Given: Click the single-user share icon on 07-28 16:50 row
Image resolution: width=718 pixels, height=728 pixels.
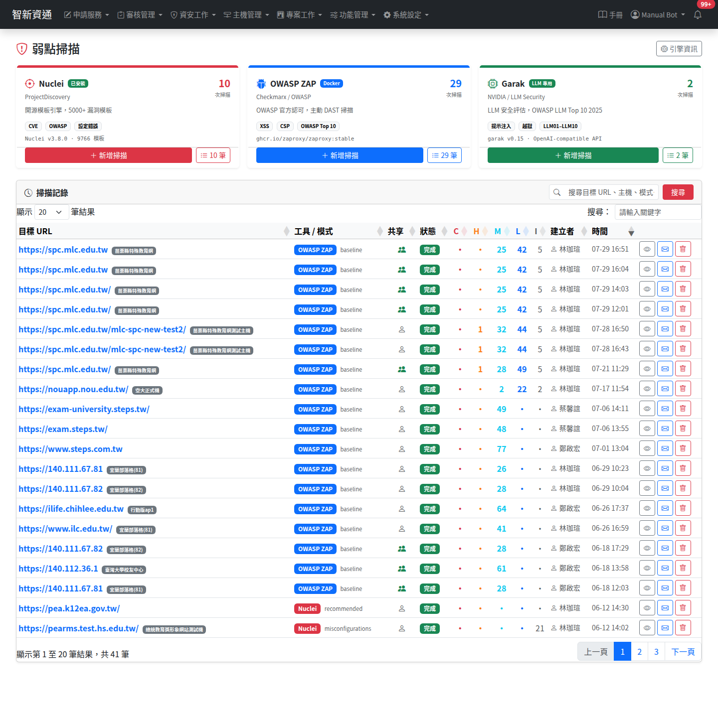Looking at the screenshot, I should click(402, 329).
